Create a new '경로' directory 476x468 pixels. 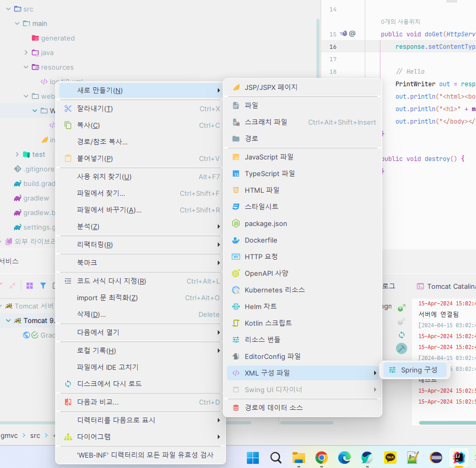coord(302,139)
